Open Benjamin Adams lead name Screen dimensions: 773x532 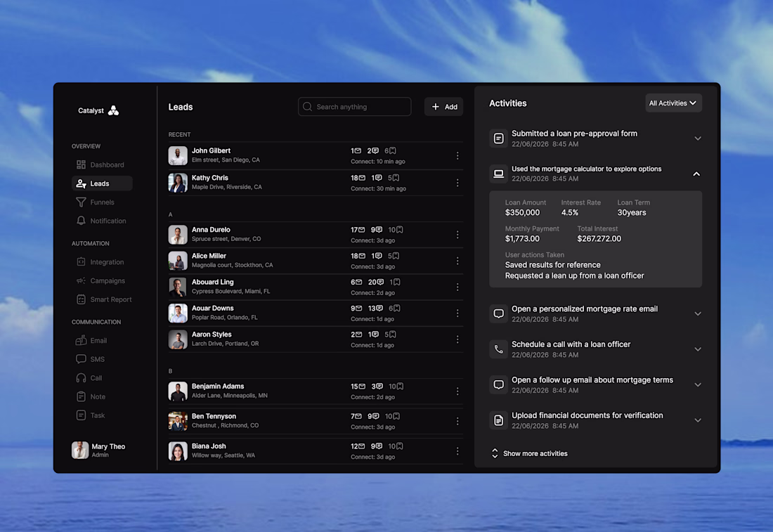coord(218,386)
